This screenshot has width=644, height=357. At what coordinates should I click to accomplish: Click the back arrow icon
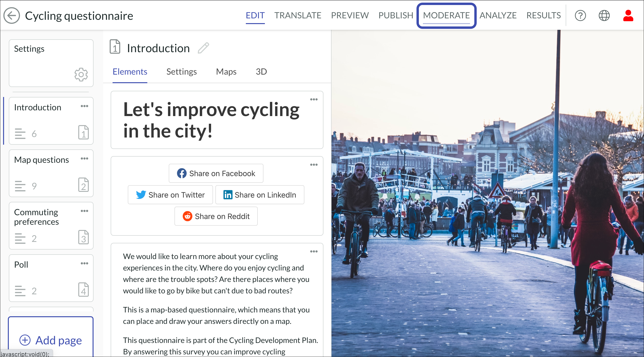11,15
